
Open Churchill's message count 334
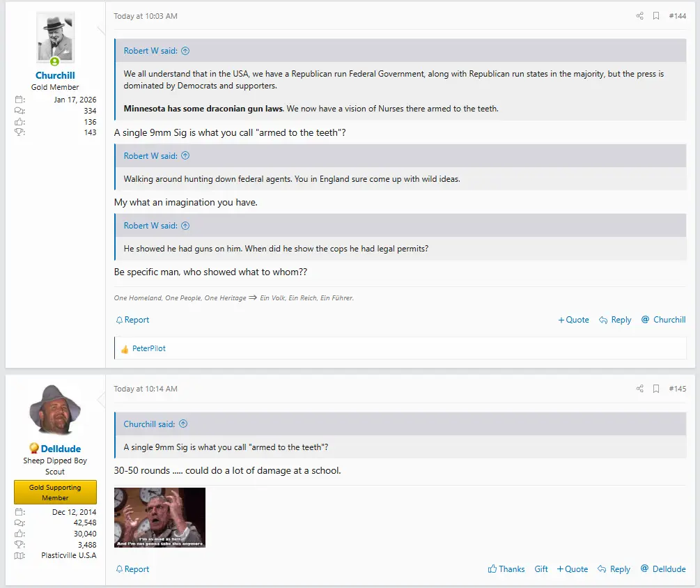point(90,111)
